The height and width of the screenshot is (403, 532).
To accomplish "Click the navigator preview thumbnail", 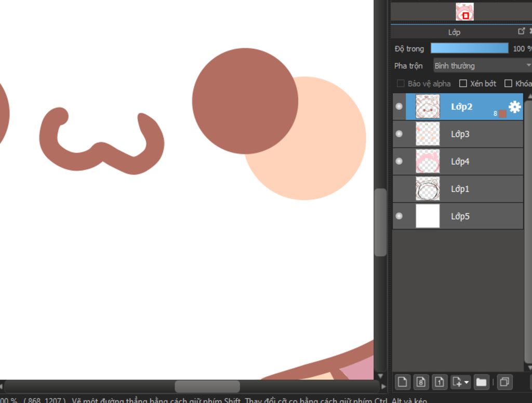I will point(464,12).
